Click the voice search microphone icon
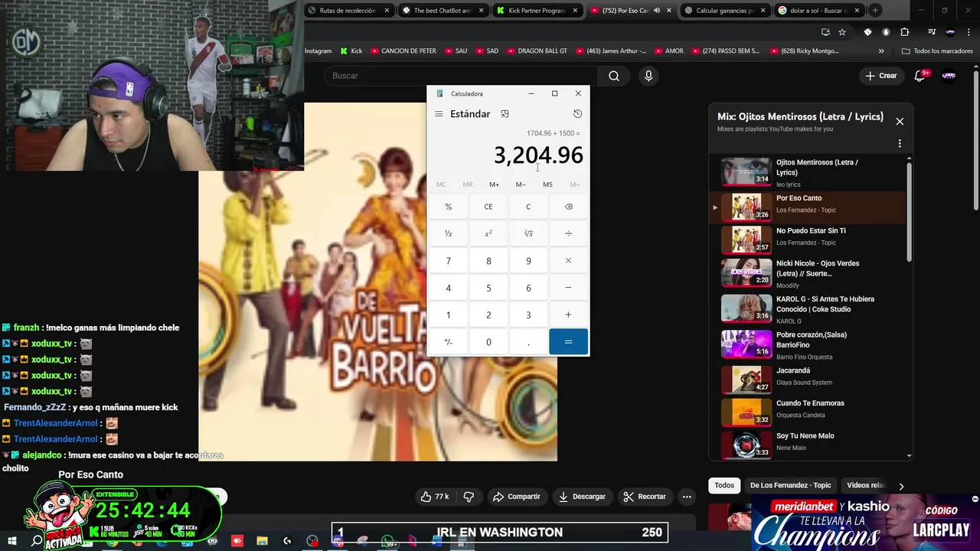Image resolution: width=980 pixels, height=551 pixels. [x=648, y=76]
